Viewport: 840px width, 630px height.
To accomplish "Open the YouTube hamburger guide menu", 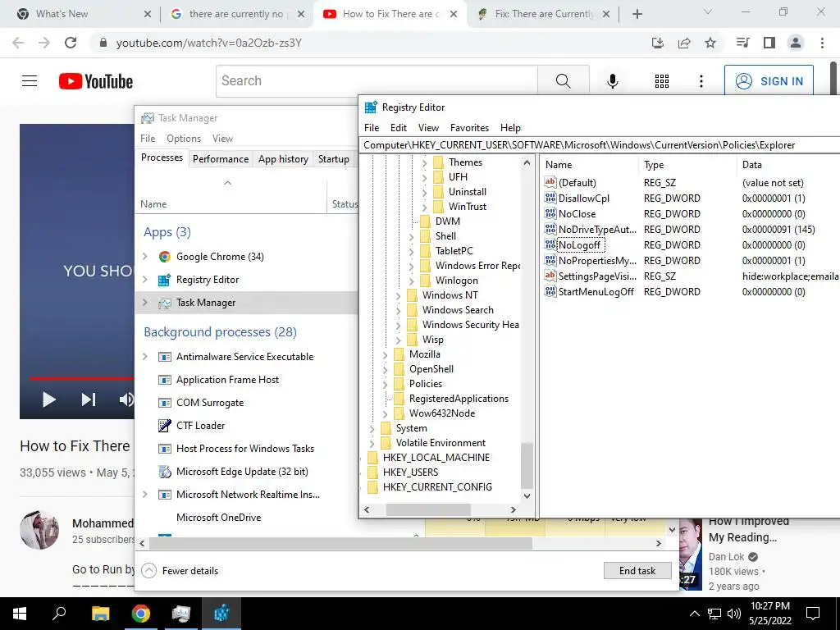I will point(30,81).
